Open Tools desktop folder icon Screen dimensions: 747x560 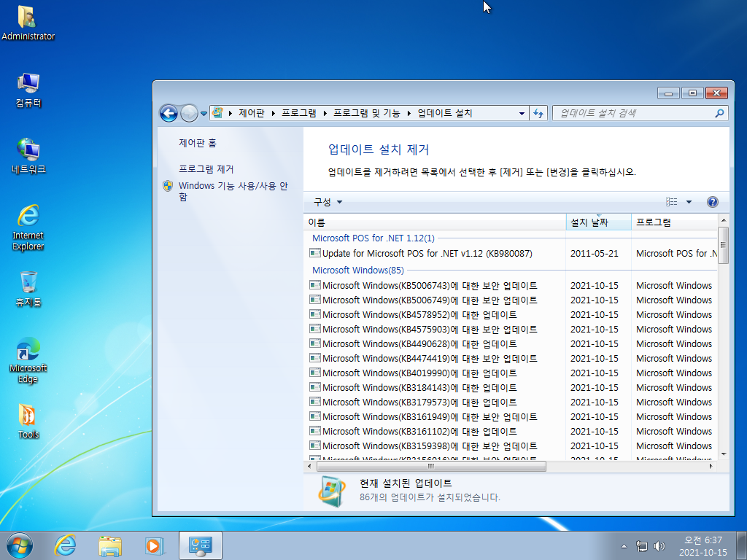pos(28,421)
